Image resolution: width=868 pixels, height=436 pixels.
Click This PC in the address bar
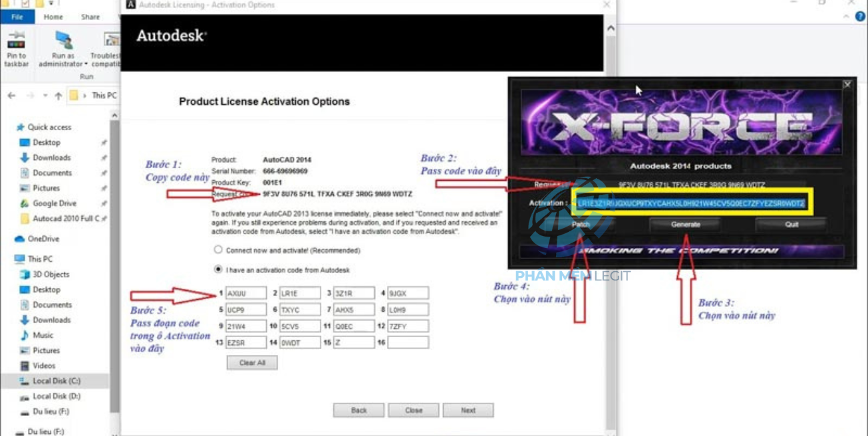[104, 96]
